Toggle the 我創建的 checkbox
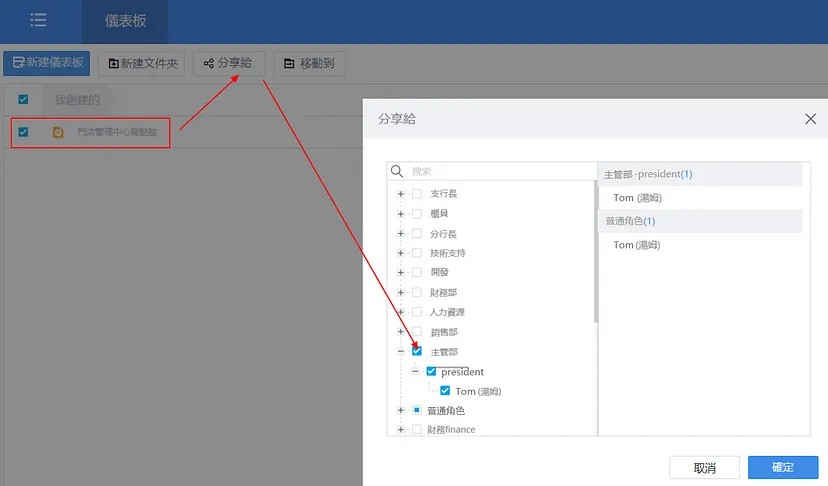Screen dimensions: 828x486 [23, 99]
